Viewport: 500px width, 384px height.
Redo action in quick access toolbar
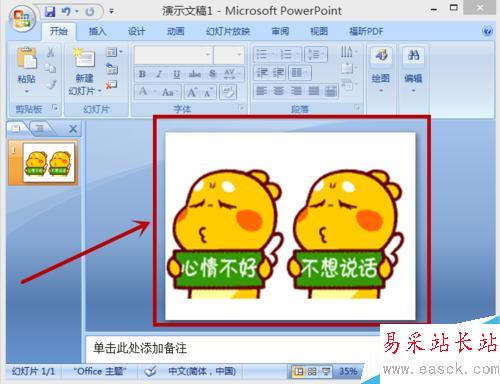pyautogui.click(x=89, y=12)
